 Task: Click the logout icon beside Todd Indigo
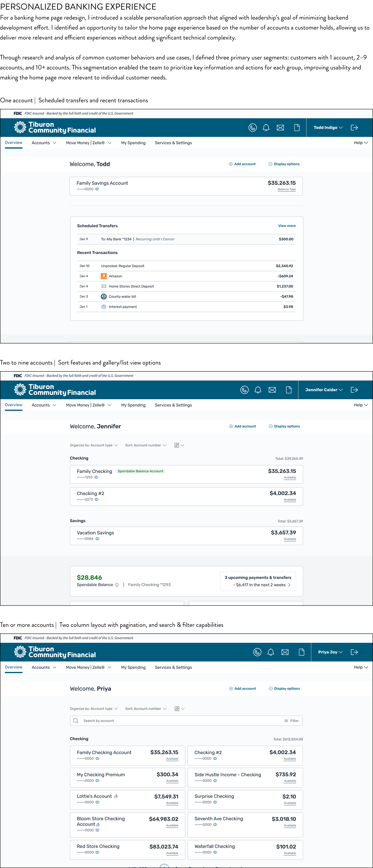pyautogui.click(x=354, y=128)
